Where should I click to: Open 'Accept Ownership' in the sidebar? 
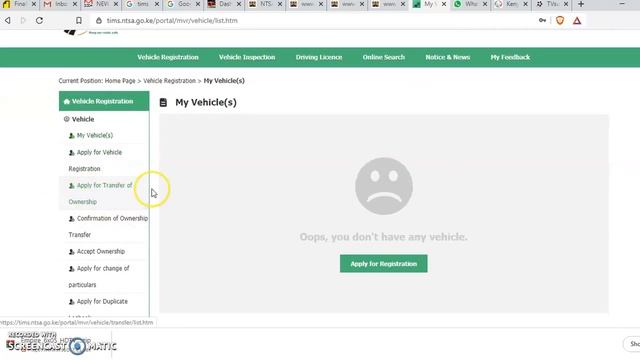pyautogui.click(x=101, y=251)
